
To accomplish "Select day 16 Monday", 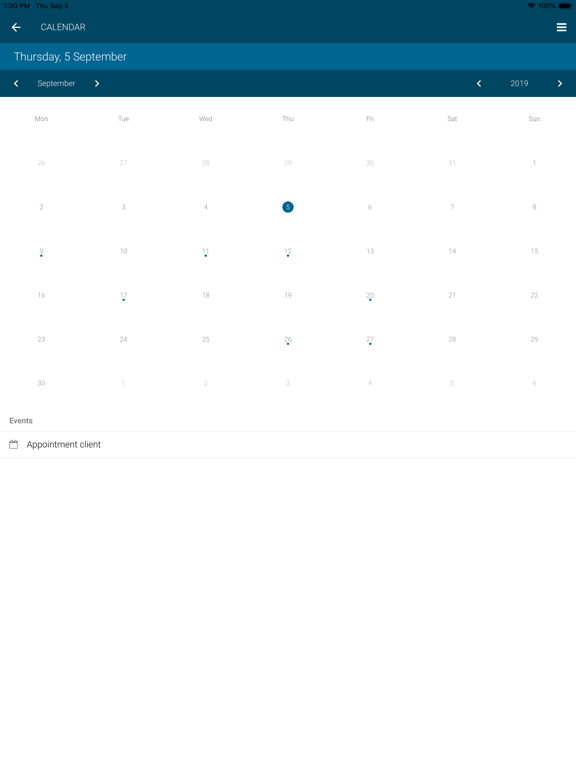I will pyautogui.click(x=41, y=295).
